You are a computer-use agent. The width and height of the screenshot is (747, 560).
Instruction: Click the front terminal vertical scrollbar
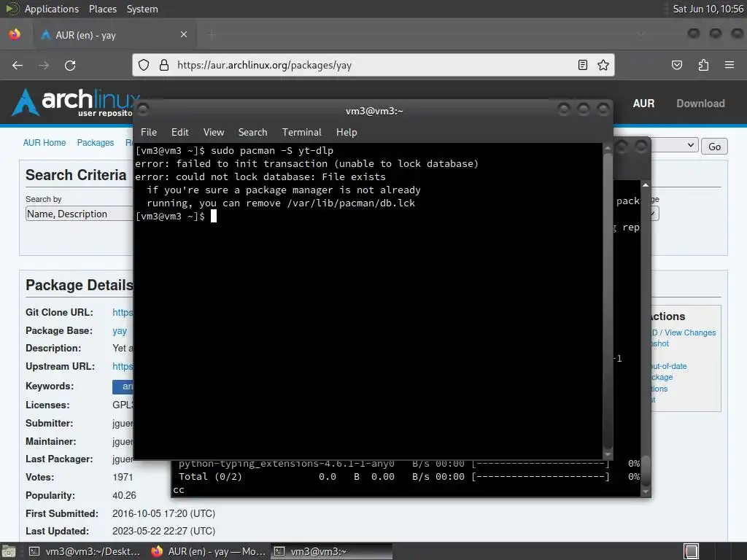pos(608,300)
